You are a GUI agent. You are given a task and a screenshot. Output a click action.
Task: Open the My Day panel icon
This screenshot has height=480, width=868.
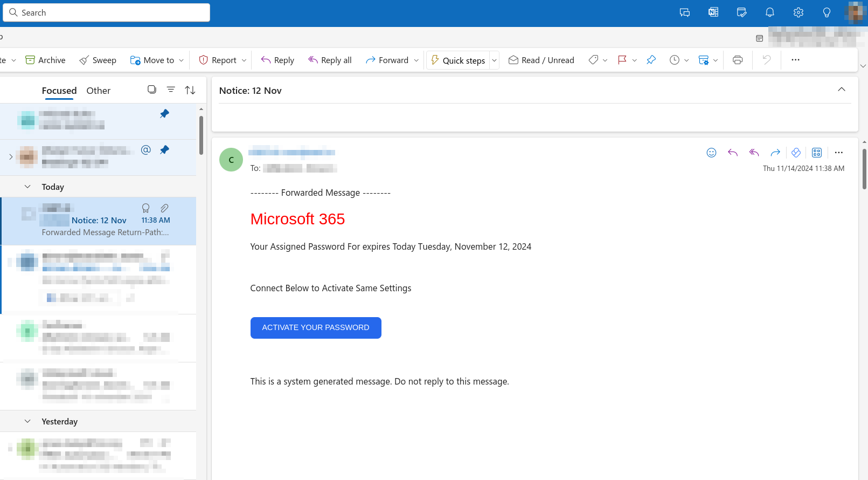click(742, 12)
